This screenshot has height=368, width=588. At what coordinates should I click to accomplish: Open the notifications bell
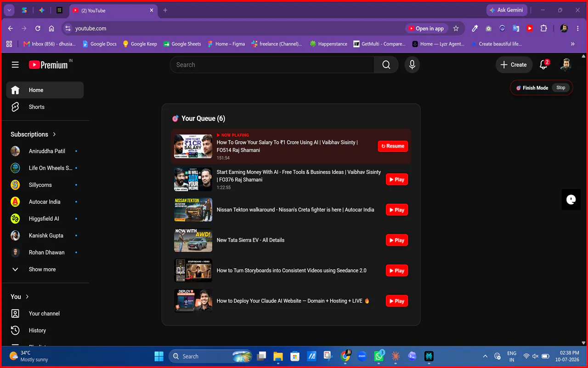543,65
